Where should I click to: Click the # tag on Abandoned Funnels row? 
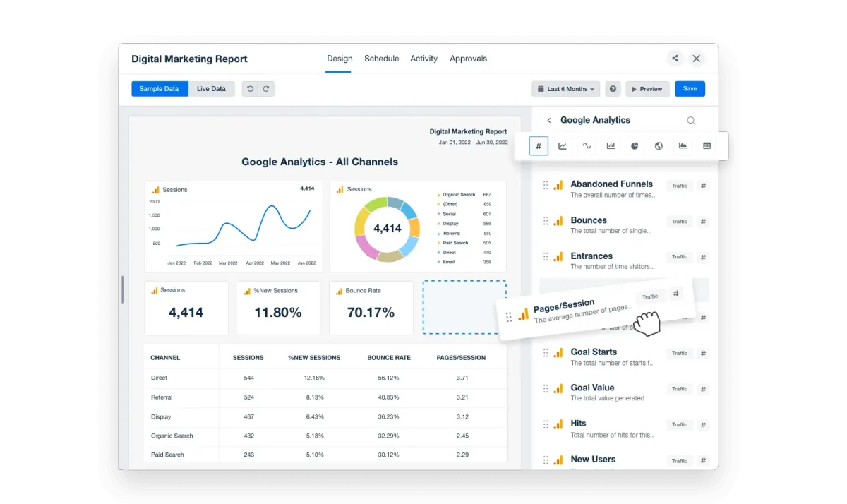703,186
